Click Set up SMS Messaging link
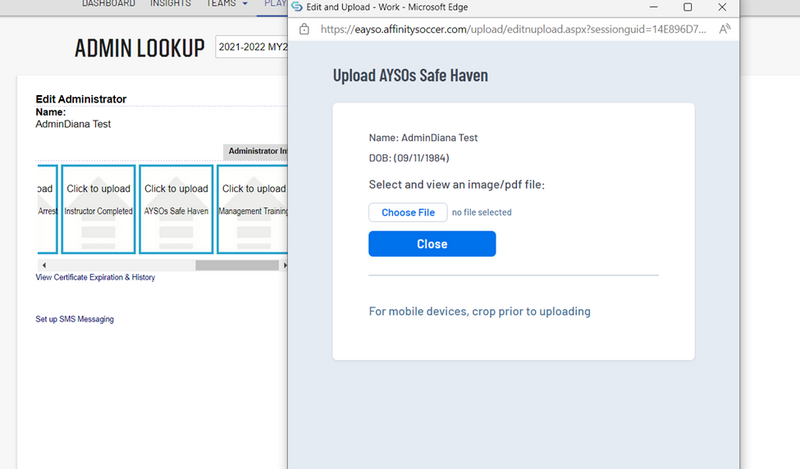This screenshot has width=800, height=469. [74, 319]
